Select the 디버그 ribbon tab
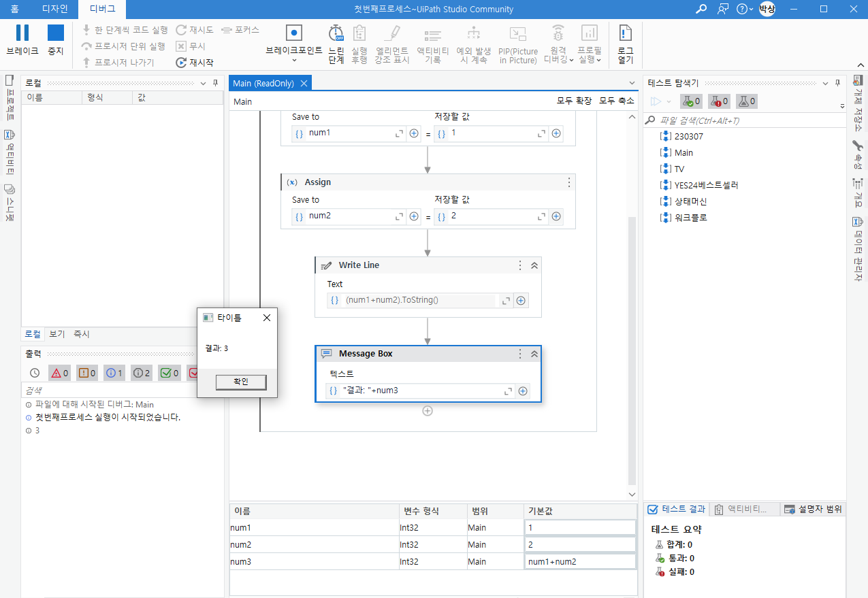Viewport: 868px width, 598px height. (103, 9)
